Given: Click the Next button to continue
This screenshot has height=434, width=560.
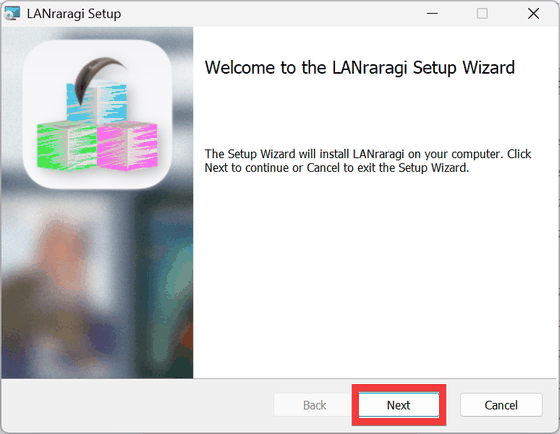Looking at the screenshot, I should pos(399,405).
